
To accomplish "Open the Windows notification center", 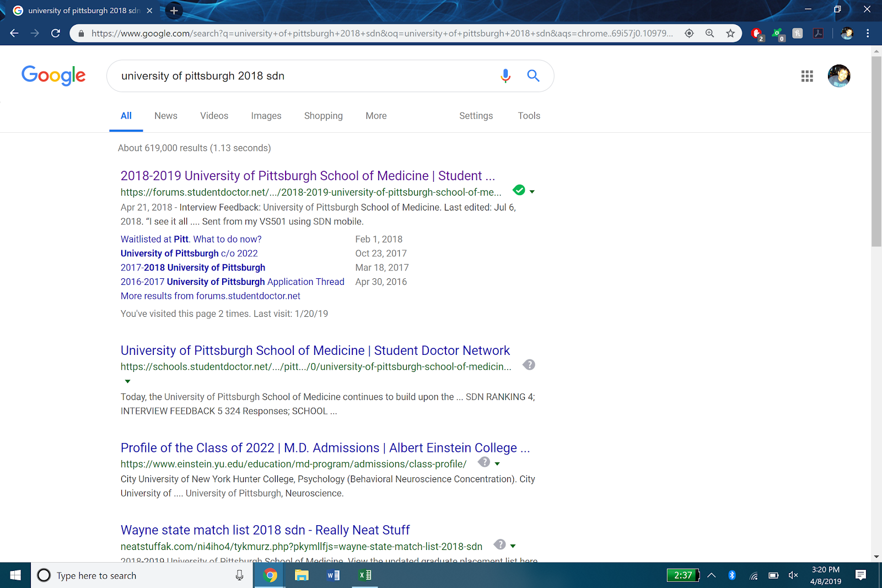I will pos(861,575).
